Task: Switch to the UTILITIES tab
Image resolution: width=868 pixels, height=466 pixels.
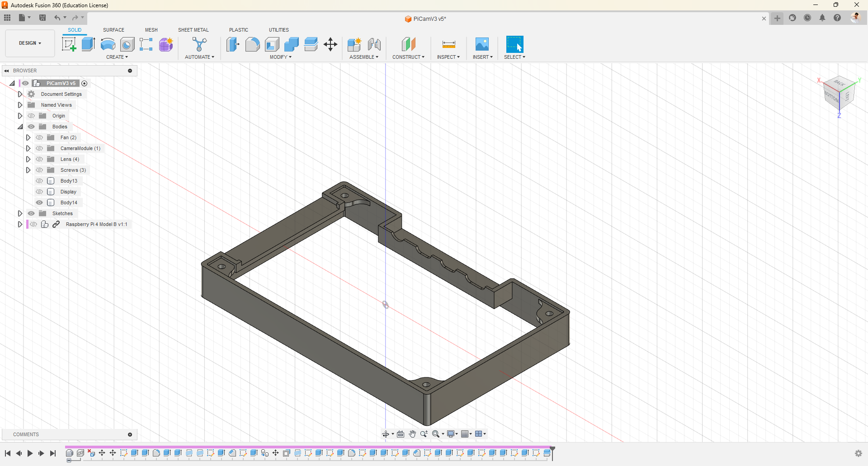Action: [x=279, y=30]
